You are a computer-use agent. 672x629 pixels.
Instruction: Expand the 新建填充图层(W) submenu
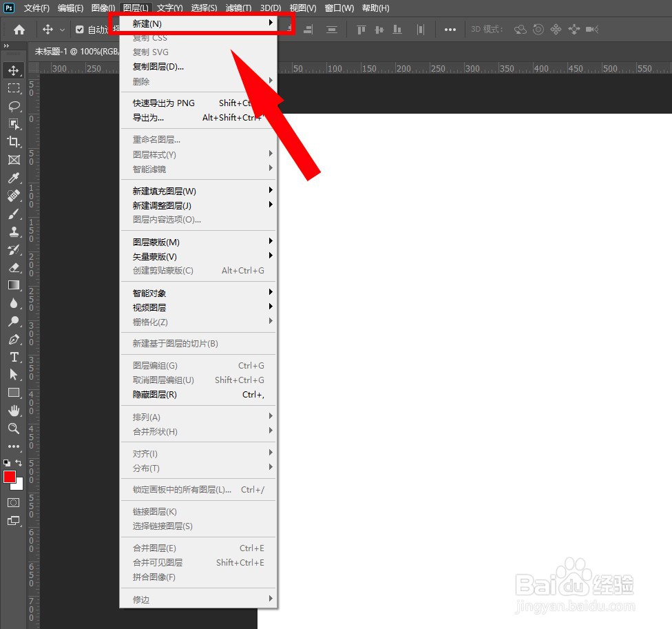(198, 191)
